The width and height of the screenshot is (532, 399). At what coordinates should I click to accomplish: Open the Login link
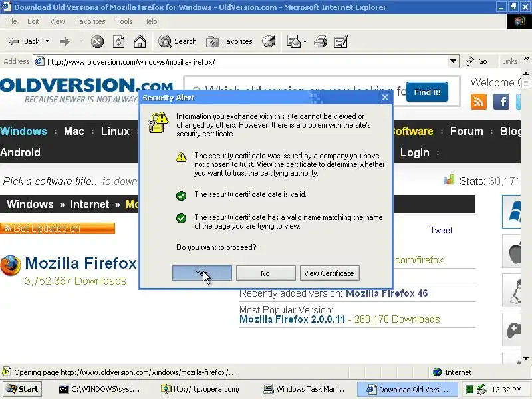[x=414, y=153]
